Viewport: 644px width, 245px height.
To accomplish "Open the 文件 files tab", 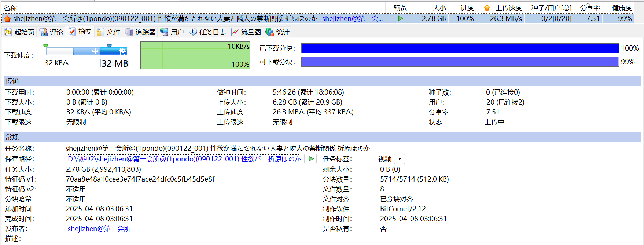I will pyautogui.click(x=108, y=32).
